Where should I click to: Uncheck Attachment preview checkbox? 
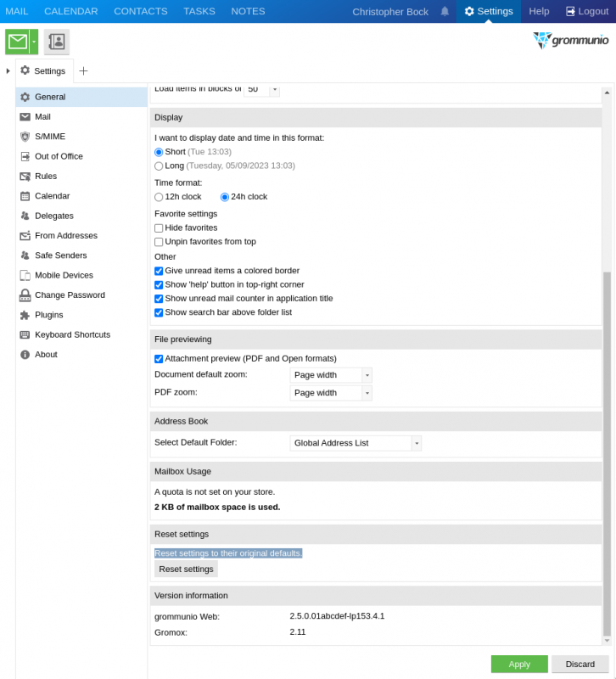pos(159,359)
